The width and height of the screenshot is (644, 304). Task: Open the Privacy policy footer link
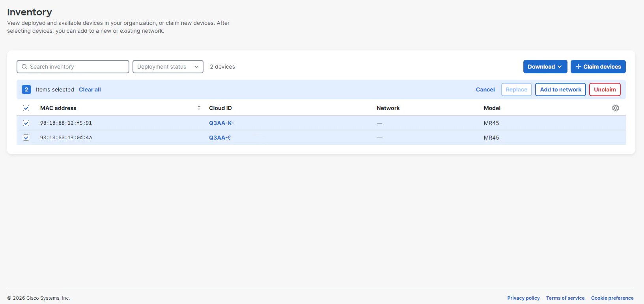point(523,298)
